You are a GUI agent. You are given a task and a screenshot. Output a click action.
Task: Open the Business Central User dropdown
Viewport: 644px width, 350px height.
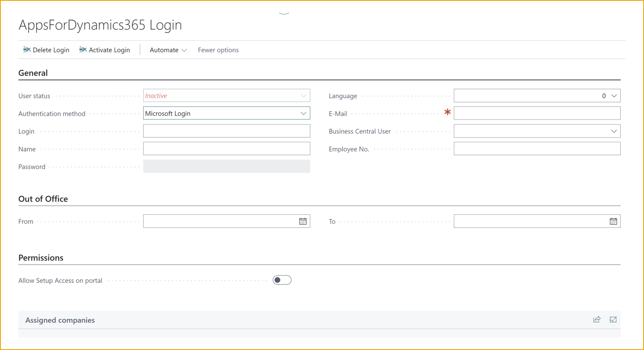coord(614,131)
